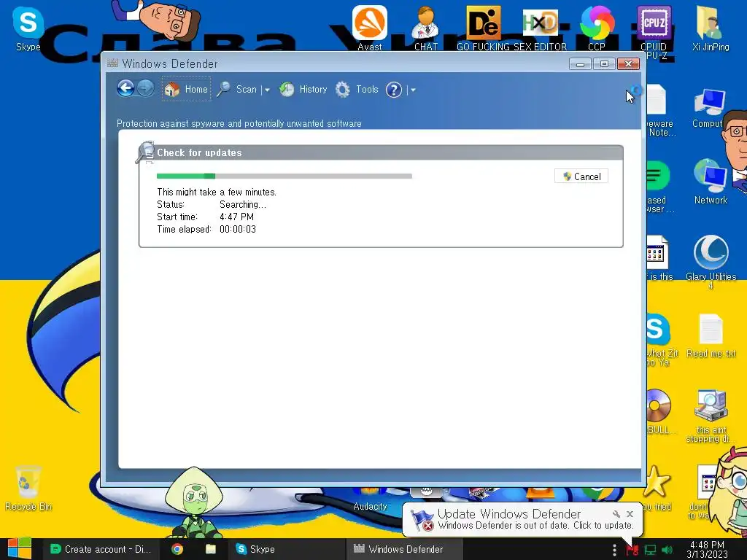747x560 pixels.
Task: Open the Recycle Bin
Action: coord(28,488)
